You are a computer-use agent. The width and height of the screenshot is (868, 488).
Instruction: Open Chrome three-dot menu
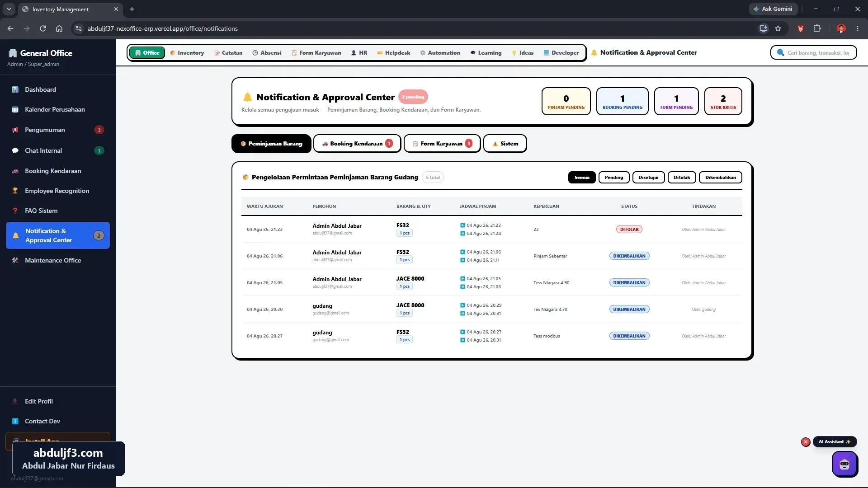[858, 28]
